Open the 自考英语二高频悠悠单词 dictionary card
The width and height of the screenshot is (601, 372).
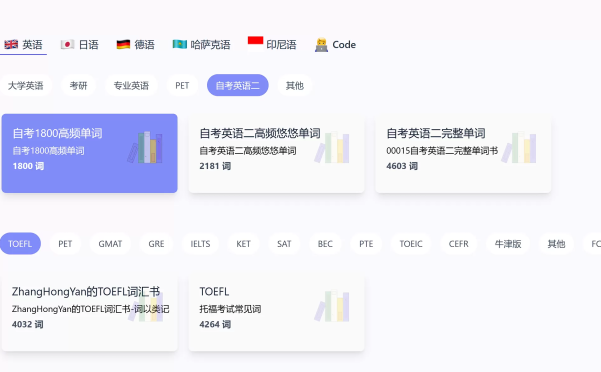point(276,153)
